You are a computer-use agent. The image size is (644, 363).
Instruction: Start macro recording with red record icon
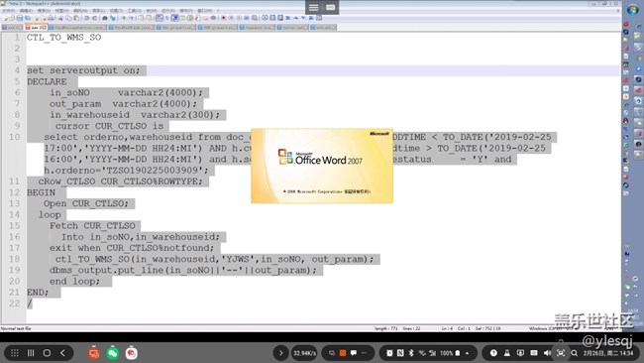click(223, 18)
